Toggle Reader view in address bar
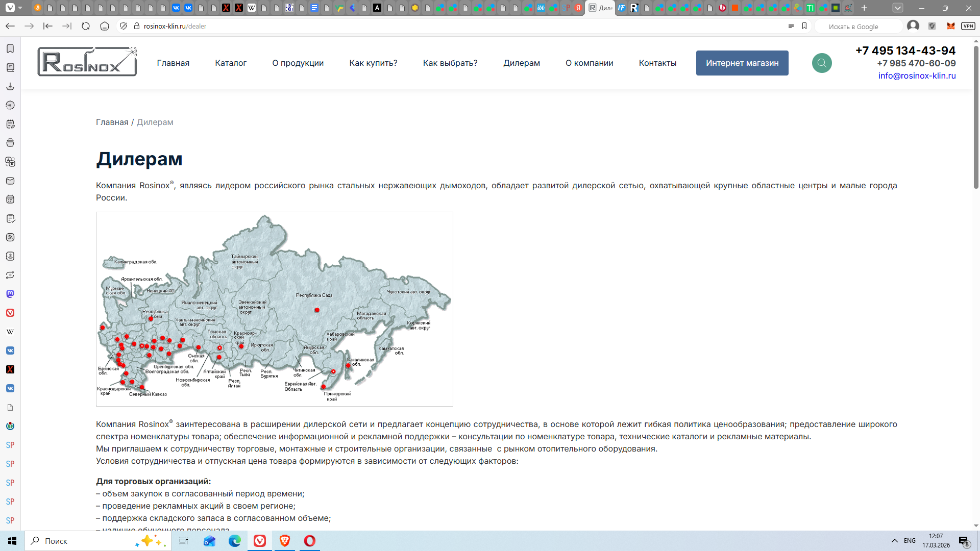The image size is (980, 551). tap(791, 26)
